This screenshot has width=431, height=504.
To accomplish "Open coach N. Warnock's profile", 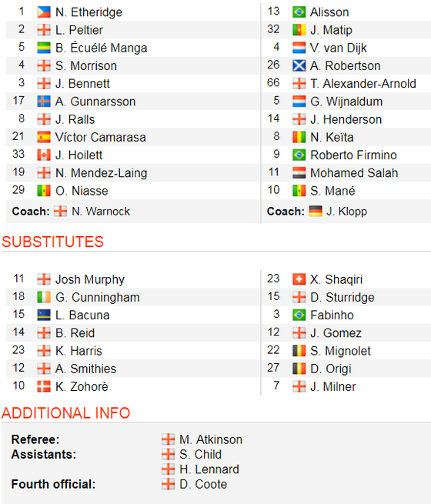I will [101, 211].
